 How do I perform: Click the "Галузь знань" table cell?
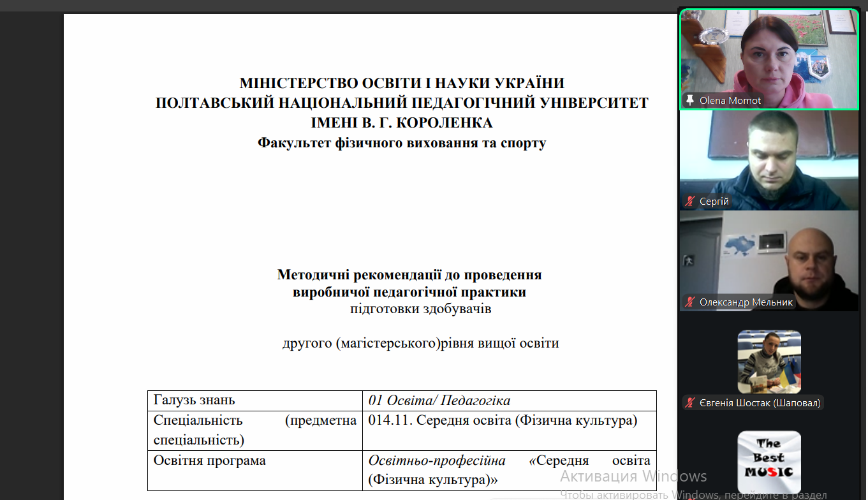[195, 401]
